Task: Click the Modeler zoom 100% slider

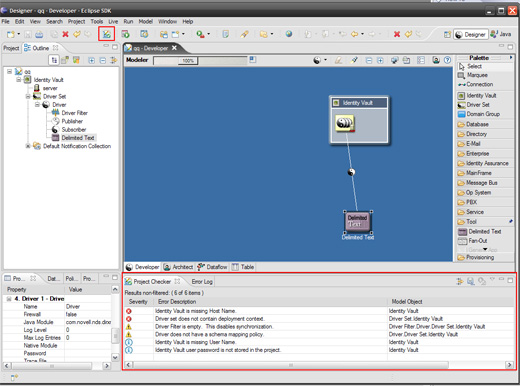Action: tap(188, 61)
